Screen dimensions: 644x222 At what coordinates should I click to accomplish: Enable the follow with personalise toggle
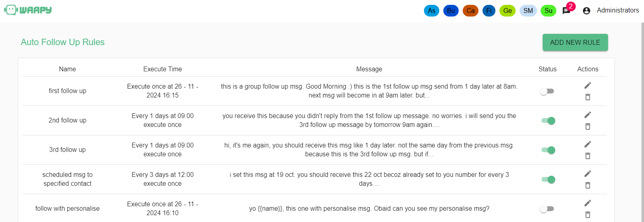pos(547,209)
